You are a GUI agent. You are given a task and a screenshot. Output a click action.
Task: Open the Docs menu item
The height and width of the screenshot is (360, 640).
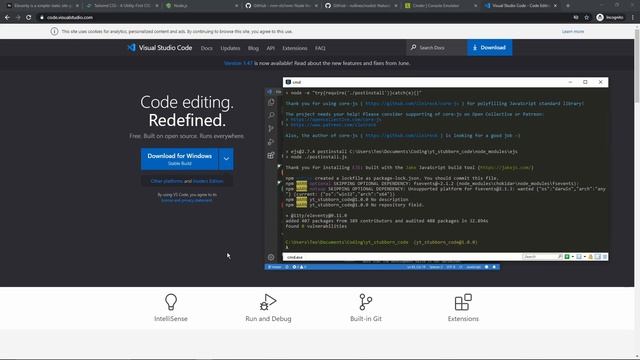pos(207,48)
